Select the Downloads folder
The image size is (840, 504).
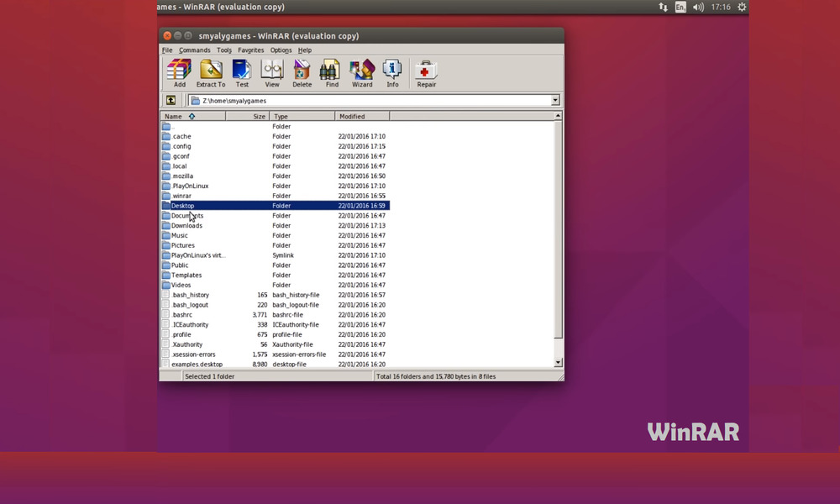(x=186, y=226)
